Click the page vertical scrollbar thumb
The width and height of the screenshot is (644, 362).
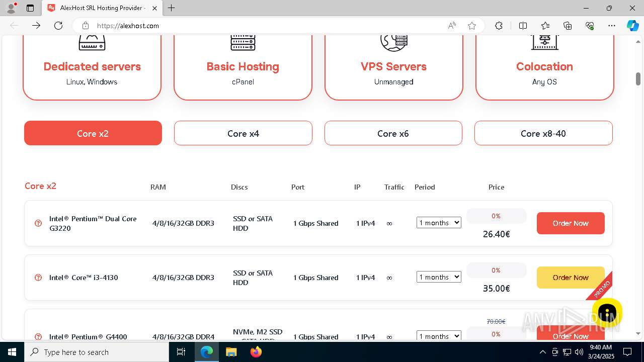[x=638, y=79]
